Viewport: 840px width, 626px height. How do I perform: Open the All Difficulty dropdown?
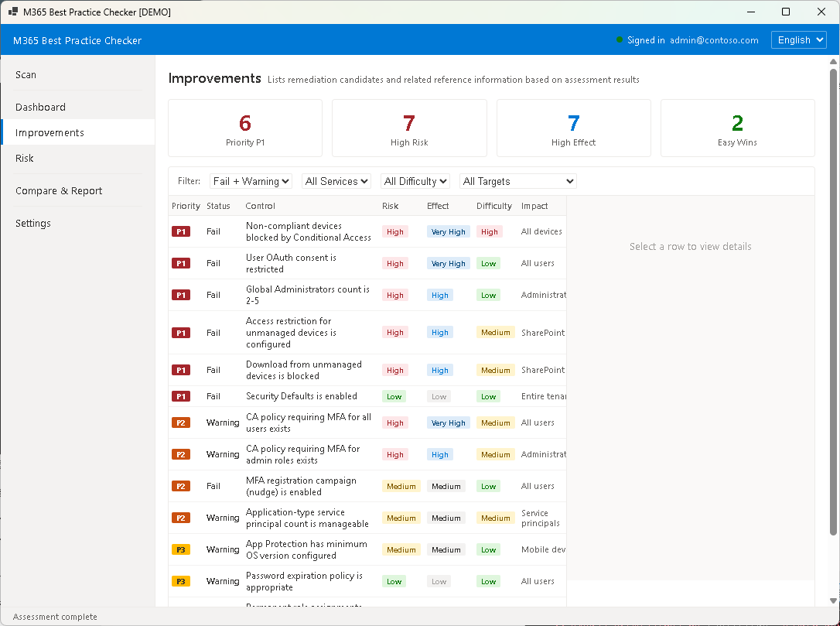415,180
